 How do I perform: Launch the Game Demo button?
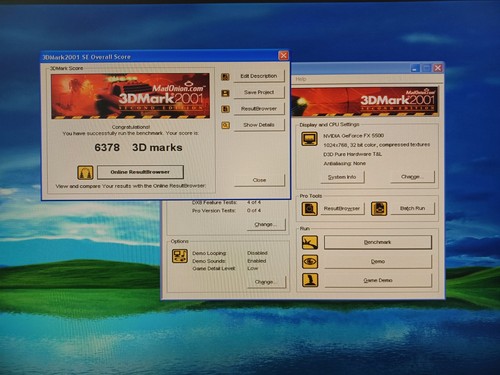click(378, 280)
